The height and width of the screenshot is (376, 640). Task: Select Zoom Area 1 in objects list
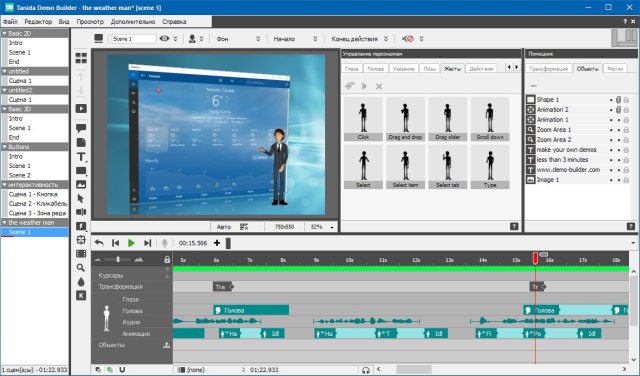[x=554, y=129]
